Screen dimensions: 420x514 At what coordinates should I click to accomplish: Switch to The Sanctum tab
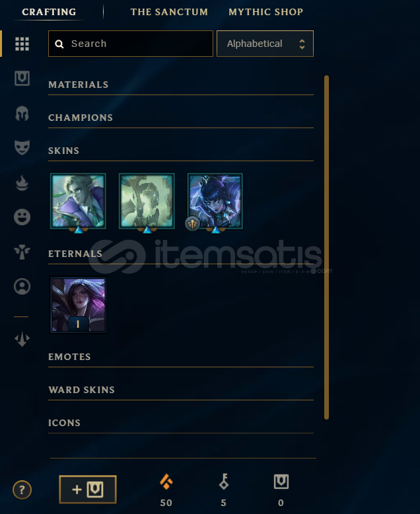click(x=169, y=12)
